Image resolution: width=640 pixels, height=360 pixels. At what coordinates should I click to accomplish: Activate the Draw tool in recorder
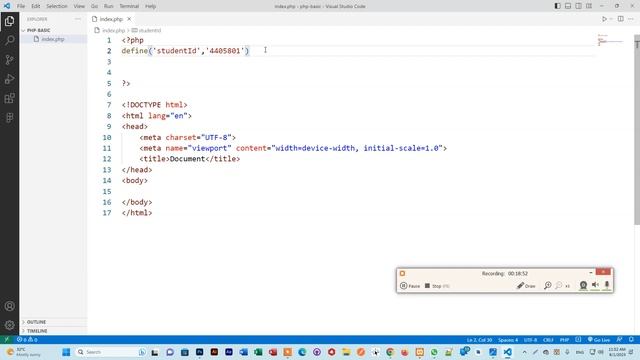[x=526, y=286]
